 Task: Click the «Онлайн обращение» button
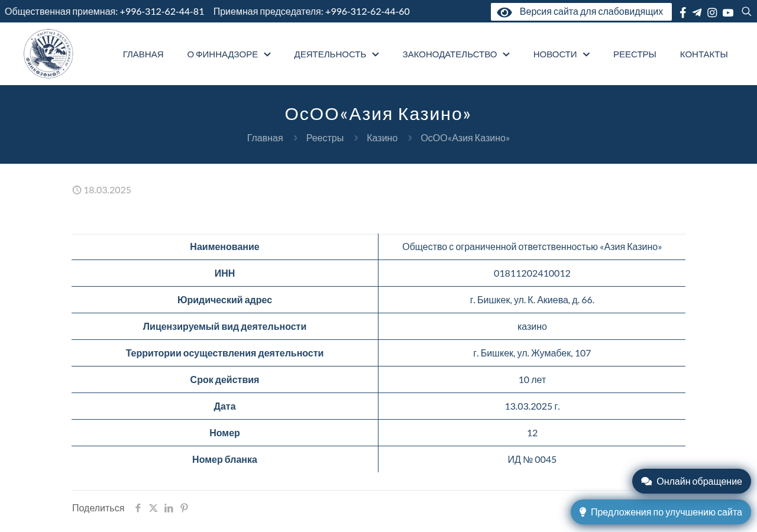click(691, 481)
